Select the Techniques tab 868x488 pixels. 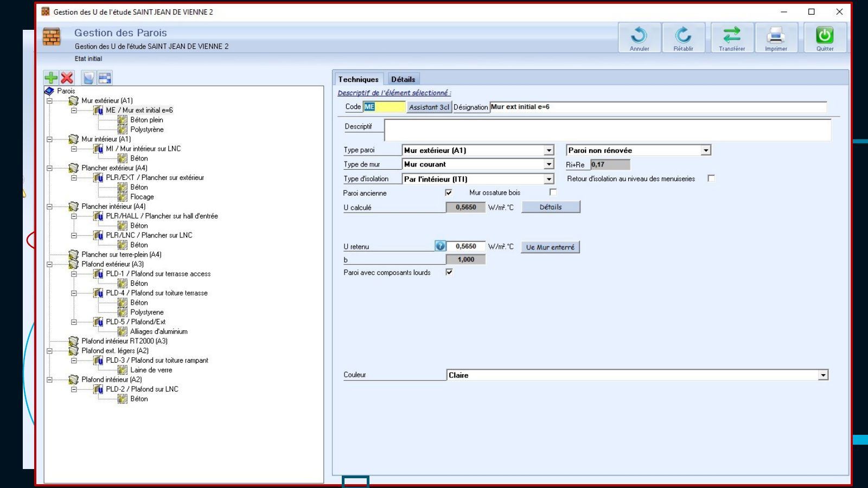pyautogui.click(x=359, y=79)
